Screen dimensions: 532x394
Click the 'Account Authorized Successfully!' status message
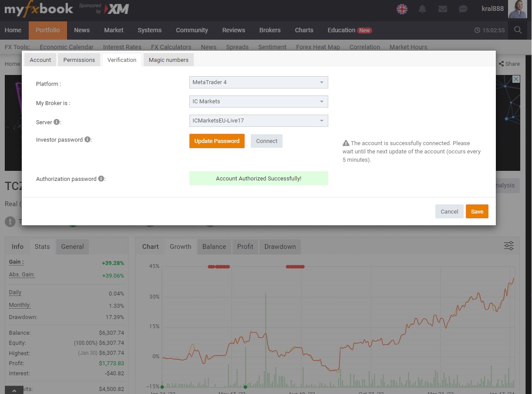click(x=259, y=179)
